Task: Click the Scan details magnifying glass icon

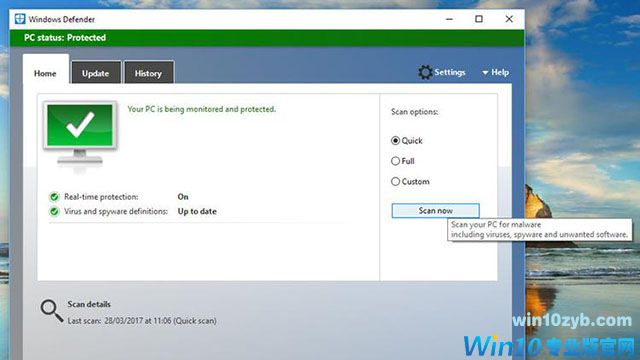Action: (52, 311)
